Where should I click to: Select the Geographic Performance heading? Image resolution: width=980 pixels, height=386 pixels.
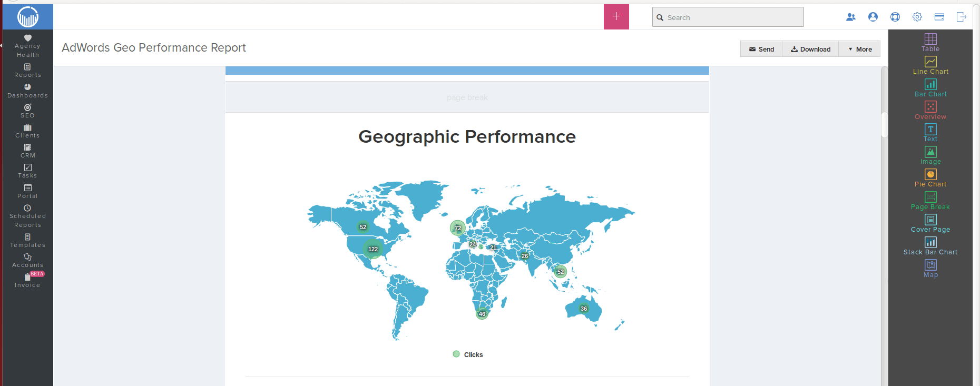click(x=467, y=137)
